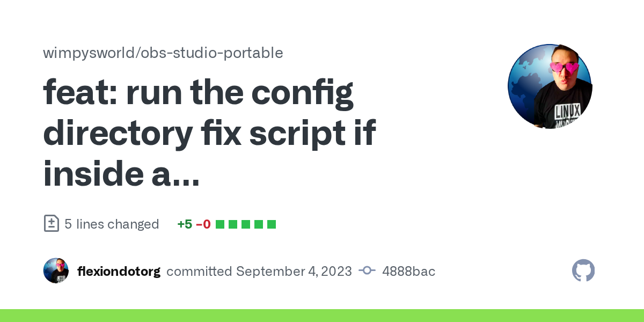
Task: Click the committed September 4, 2023 date
Action: point(259,271)
